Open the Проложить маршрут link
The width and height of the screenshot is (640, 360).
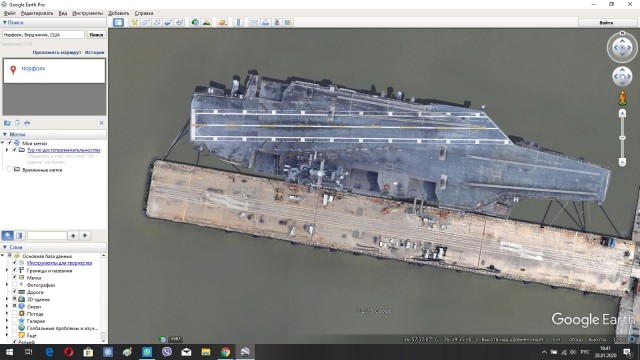tap(57, 52)
